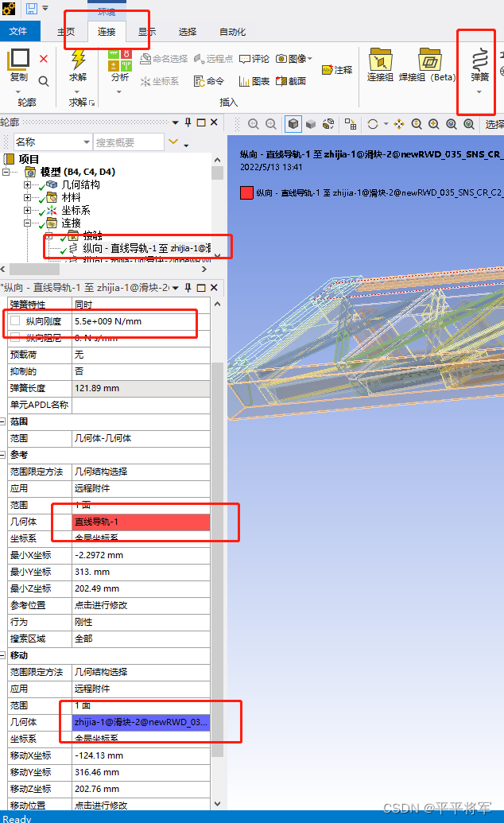Switch to the Display (显示) tab
The image size is (504, 823).
[147, 32]
